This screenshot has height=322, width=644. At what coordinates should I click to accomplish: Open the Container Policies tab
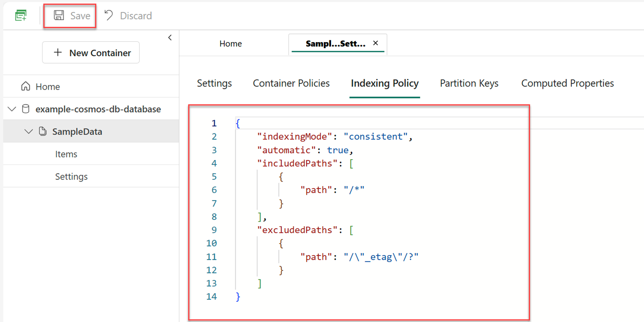coord(291,83)
